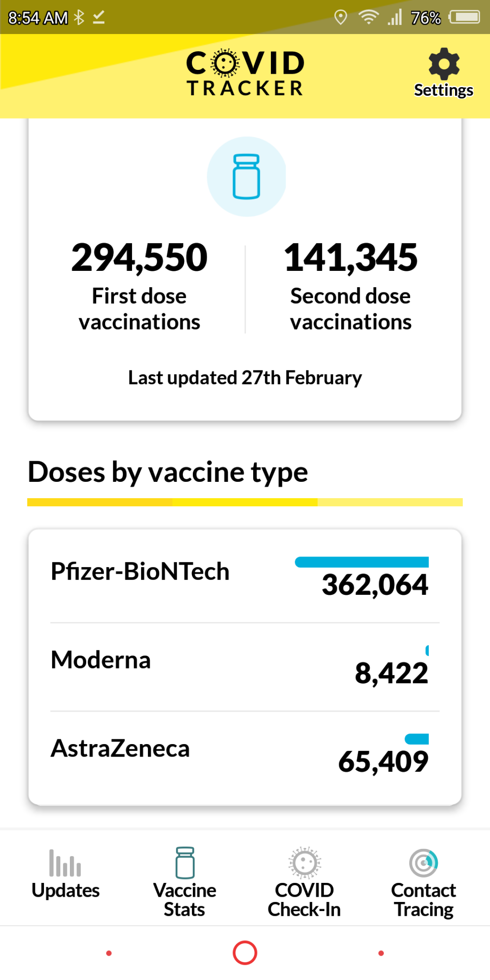Select the Vaccine Stats vial icon
This screenshot has width=490, height=980.
tap(185, 863)
